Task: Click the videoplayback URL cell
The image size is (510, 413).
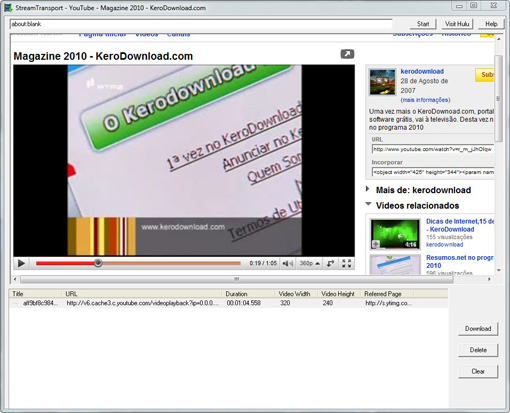Action: (142, 303)
